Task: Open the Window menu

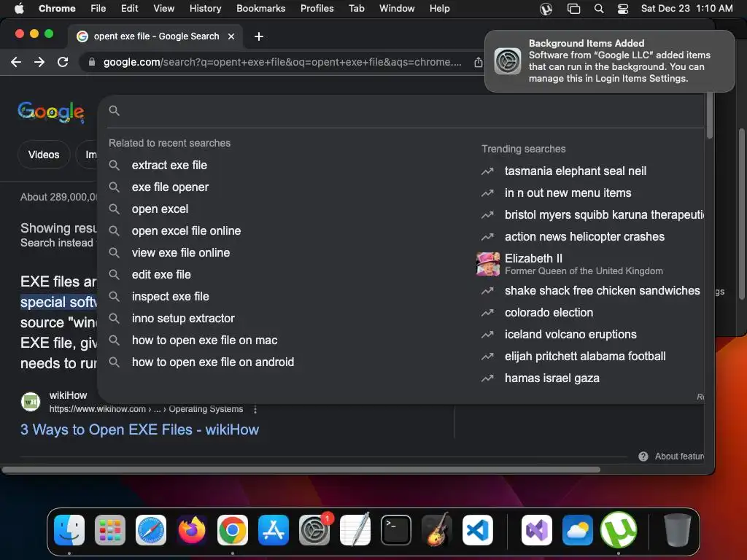Action: point(397,8)
